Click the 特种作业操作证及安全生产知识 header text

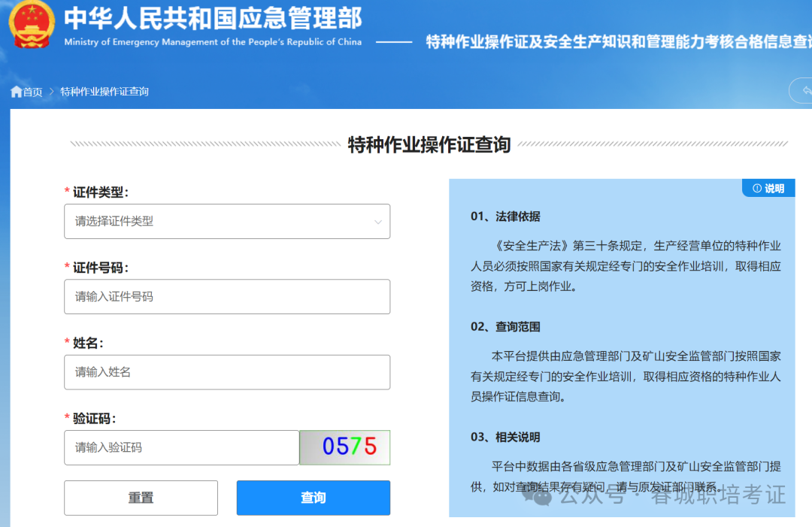click(618, 42)
